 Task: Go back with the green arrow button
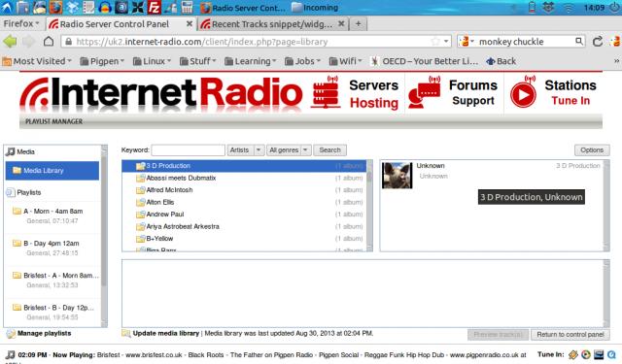(x=10, y=41)
